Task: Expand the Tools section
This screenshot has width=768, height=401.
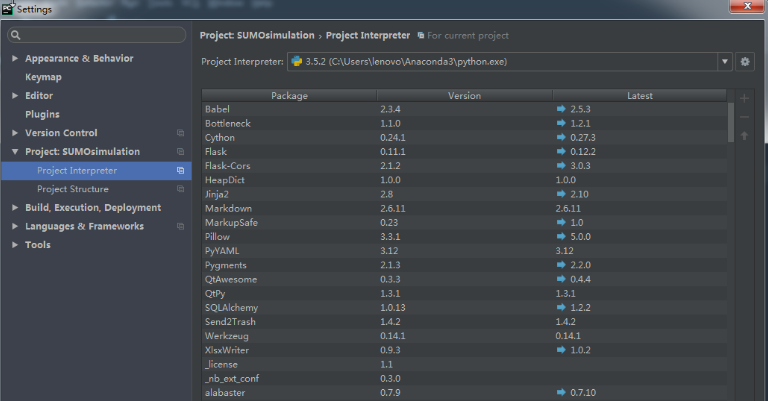Action: (x=15, y=245)
